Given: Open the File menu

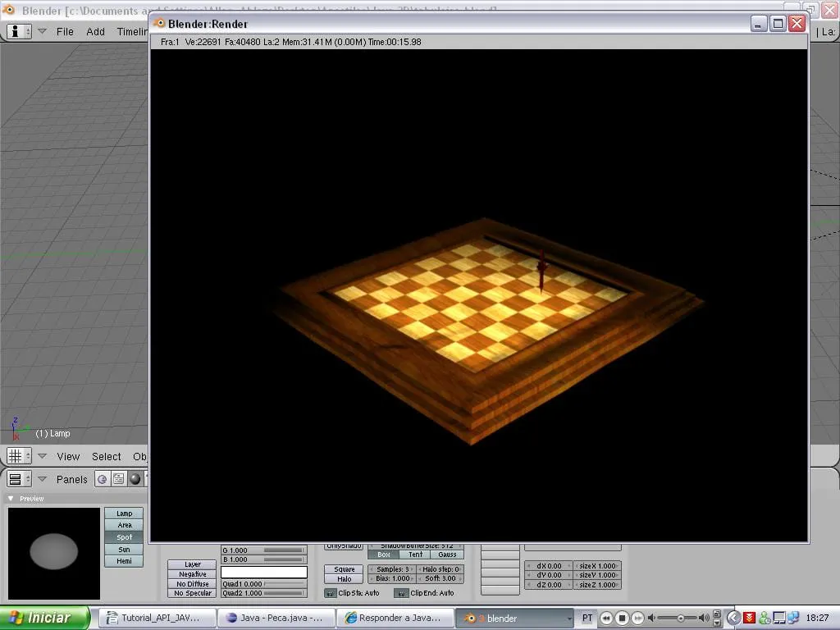Looking at the screenshot, I should pyautogui.click(x=65, y=31).
